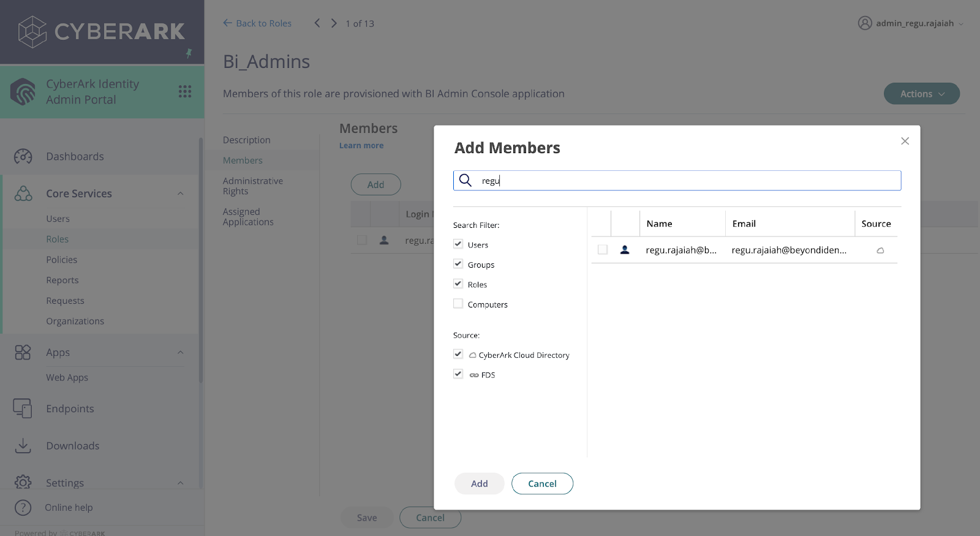Image resolution: width=980 pixels, height=536 pixels.
Task: Toggle the FDS source checkbox
Action: (458, 374)
